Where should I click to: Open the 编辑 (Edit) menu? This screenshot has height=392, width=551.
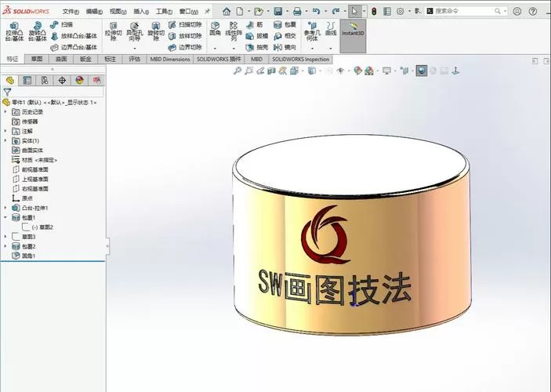(94, 12)
